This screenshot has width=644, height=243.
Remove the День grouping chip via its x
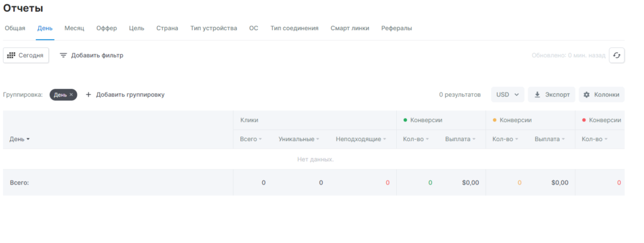(x=71, y=94)
